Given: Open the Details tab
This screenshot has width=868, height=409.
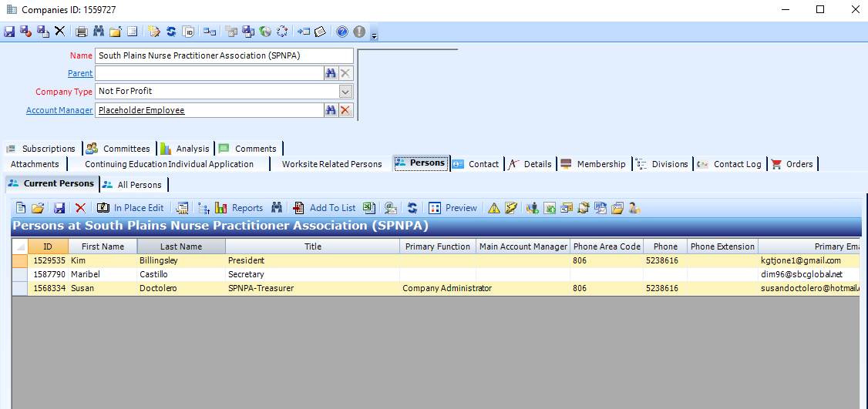Looking at the screenshot, I should [x=531, y=164].
